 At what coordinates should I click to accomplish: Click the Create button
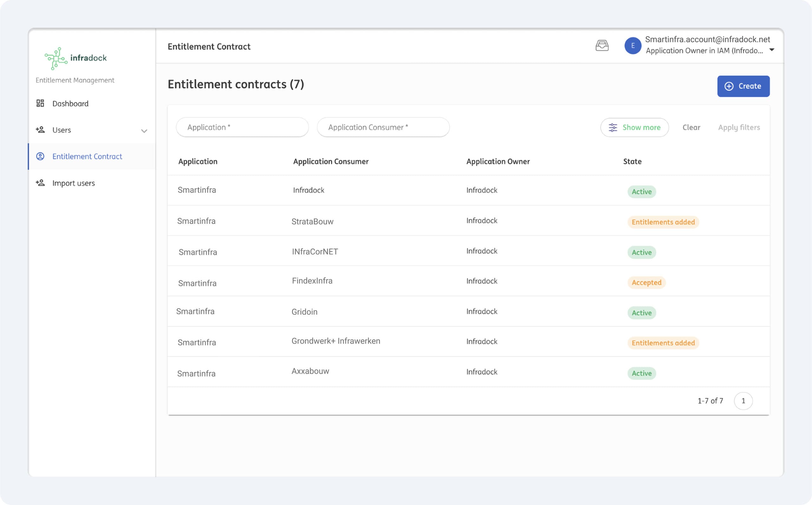[x=743, y=86]
